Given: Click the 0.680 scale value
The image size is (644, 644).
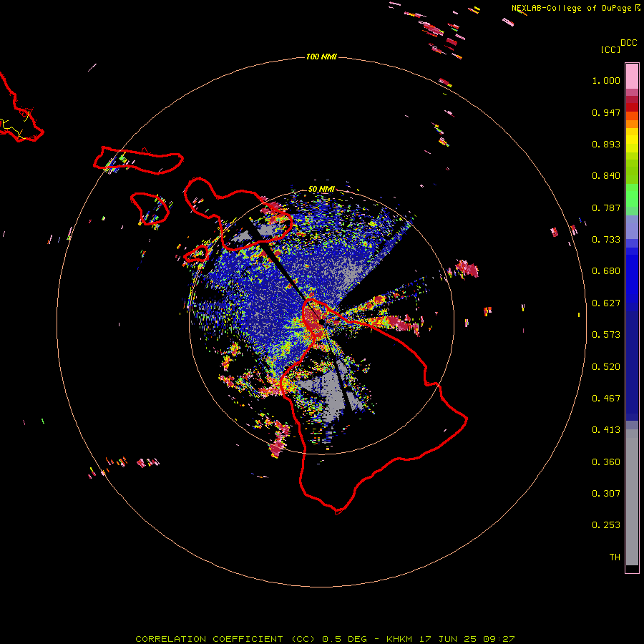Looking at the screenshot, I should 606,271.
